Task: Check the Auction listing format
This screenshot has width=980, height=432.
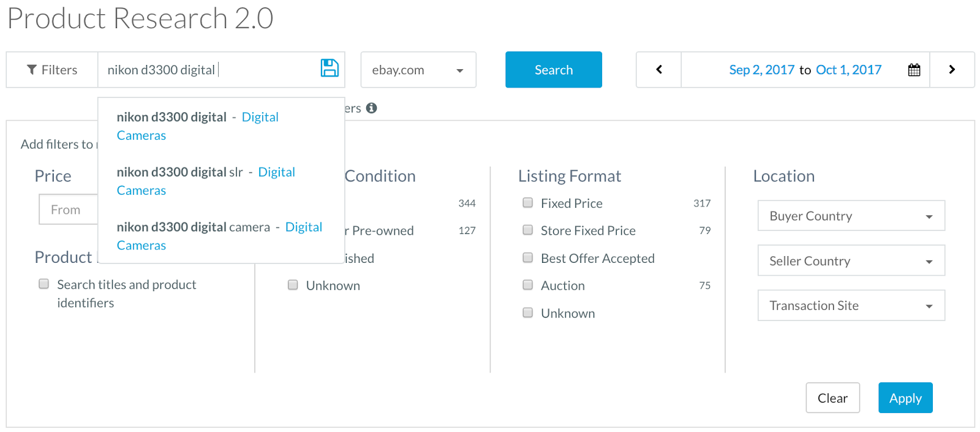Action: [527, 285]
